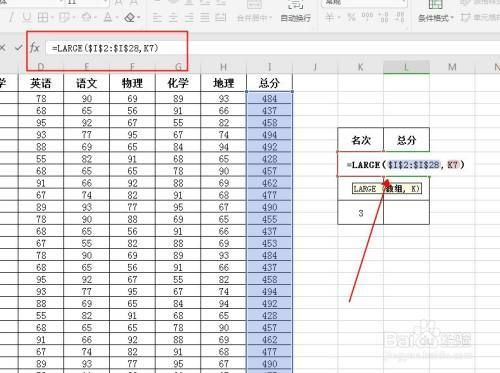500x373 pixels.
Task: Select column M header
Action: click(452, 67)
